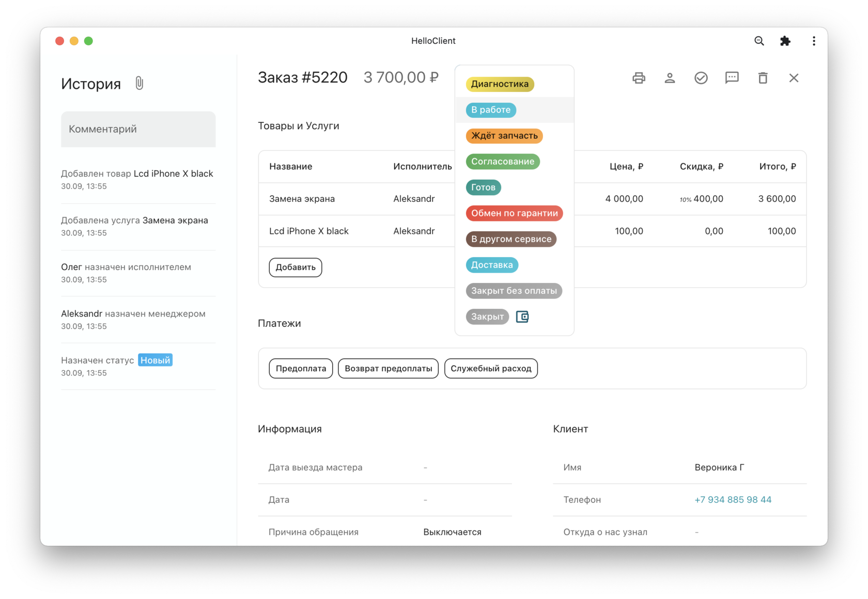Click the person assignee icon
The image size is (868, 599).
click(670, 78)
